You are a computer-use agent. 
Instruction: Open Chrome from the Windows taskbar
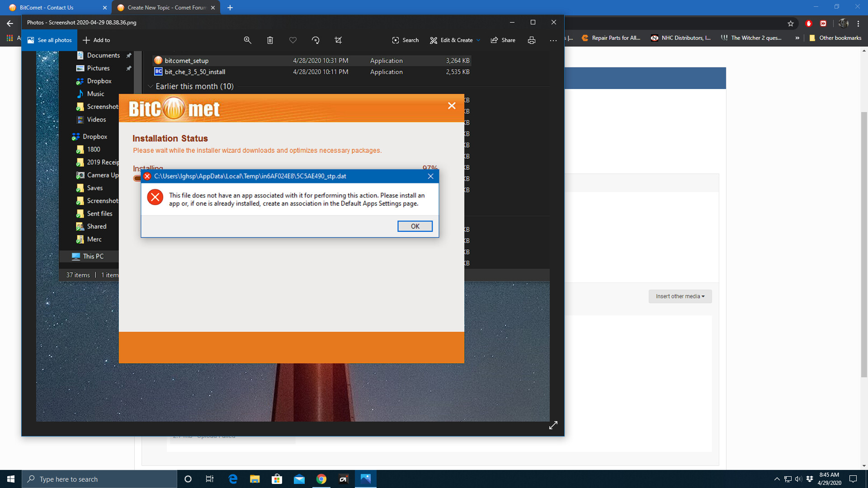(321, 479)
